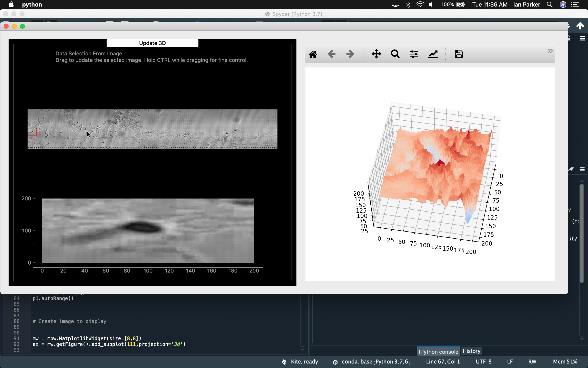Select the Pan axes tool

(376, 54)
